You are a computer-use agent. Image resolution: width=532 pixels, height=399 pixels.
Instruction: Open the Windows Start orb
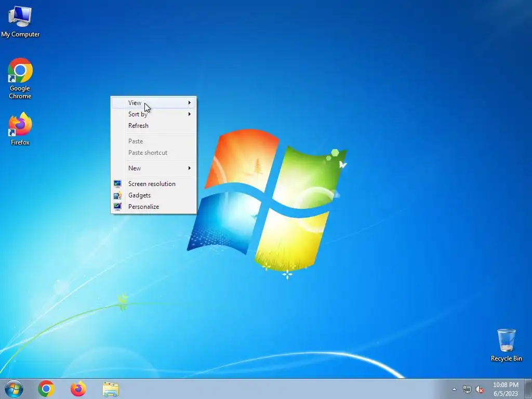(14, 389)
